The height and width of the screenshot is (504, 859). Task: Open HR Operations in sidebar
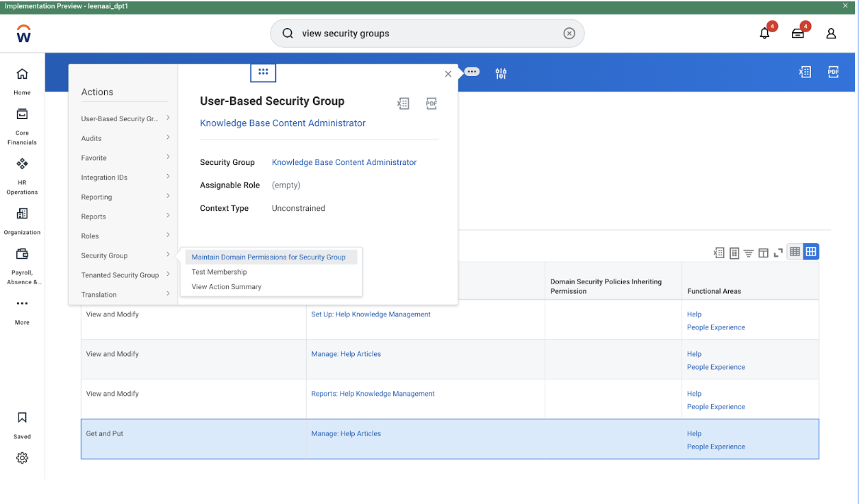point(22,176)
